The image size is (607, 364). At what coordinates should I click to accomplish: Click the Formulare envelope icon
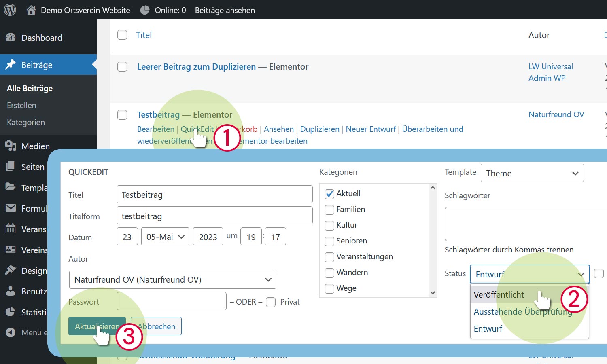(11, 208)
